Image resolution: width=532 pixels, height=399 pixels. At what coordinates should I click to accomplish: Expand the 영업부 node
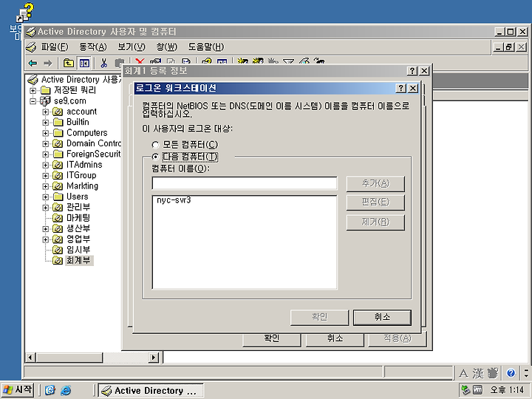pos(46,239)
